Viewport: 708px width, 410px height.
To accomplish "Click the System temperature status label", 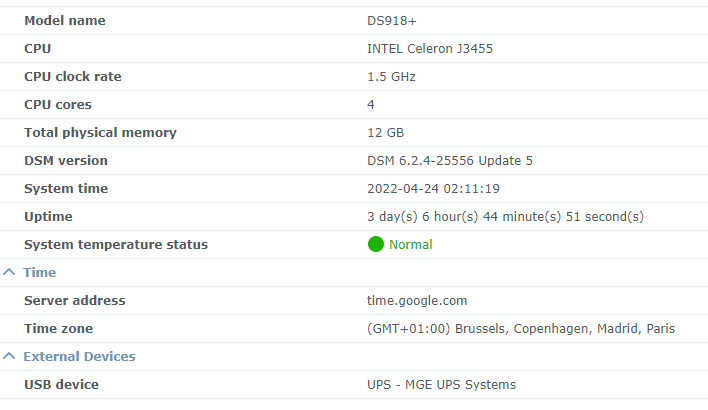I will click(x=116, y=244).
